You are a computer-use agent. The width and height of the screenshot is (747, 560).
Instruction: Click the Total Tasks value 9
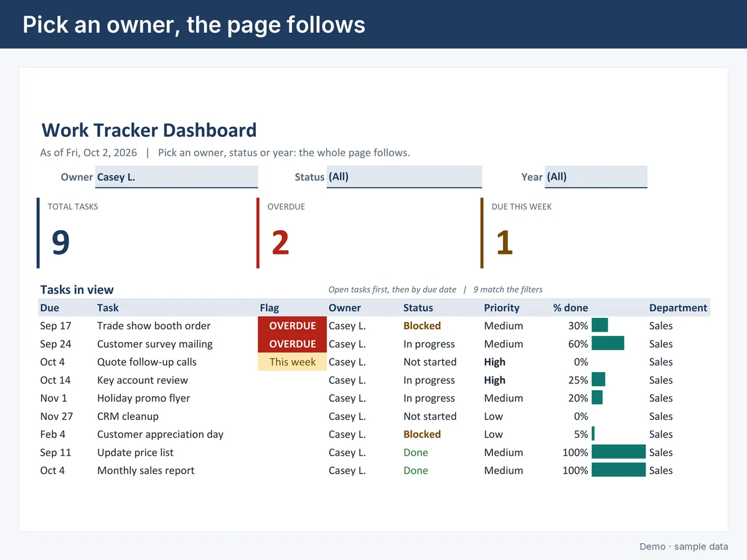[60, 243]
